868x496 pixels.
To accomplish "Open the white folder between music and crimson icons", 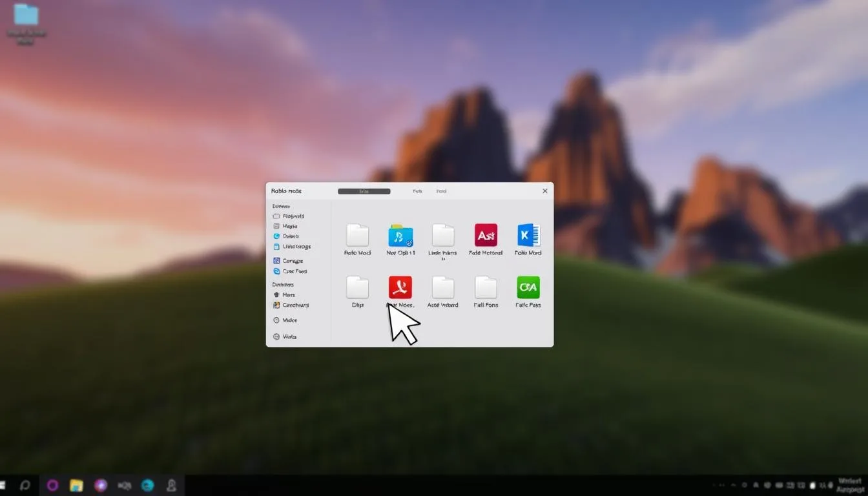I will [x=443, y=236].
